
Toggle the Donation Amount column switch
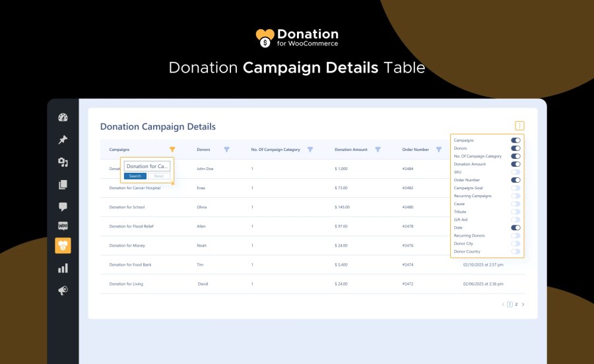515,164
